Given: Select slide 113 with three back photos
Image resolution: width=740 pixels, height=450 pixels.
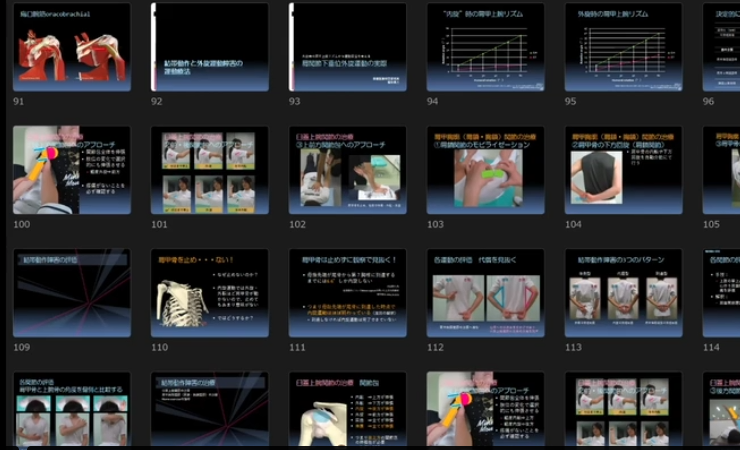Looking at the screenshot, I should pyautogui.click(x=623, y=293).
